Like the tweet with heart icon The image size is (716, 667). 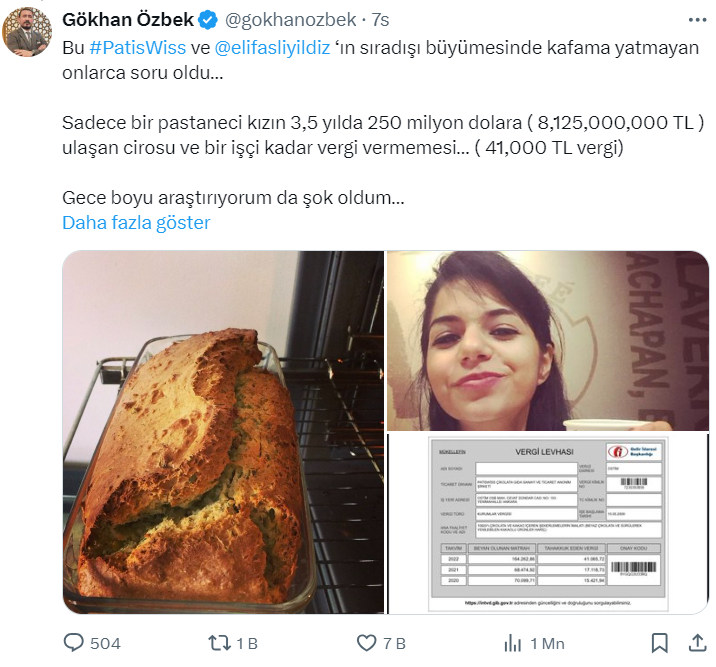pyautogui.click(x=366, y=643)
